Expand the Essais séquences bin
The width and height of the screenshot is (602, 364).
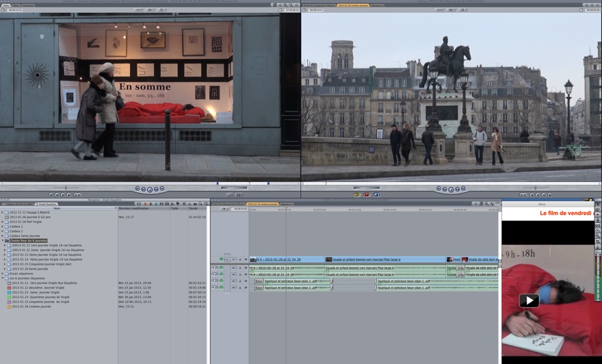point(2,274)
